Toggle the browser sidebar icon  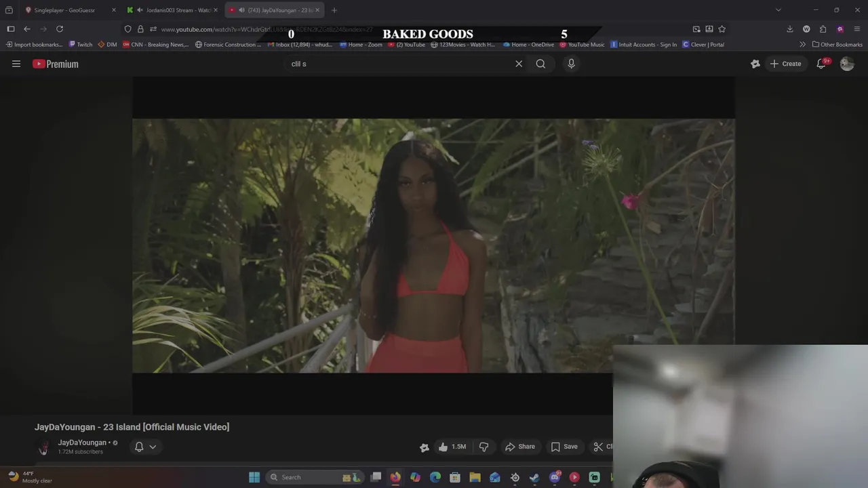pyautogui.click(x=11, y=29)
